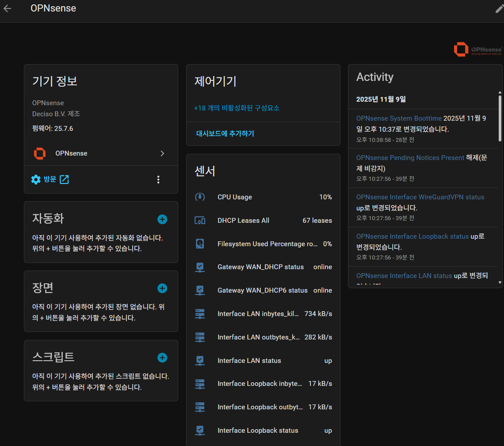Click the Interface Loopback status icon
The width and height of the screenshot is (504, 446).
coord(200,431)
